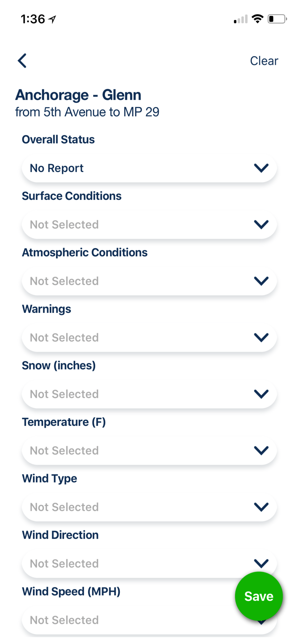Click the Snow (inches) chevron arrow
Image resolution: width=298 pixels, height=644 pixels.
point(261,394)
